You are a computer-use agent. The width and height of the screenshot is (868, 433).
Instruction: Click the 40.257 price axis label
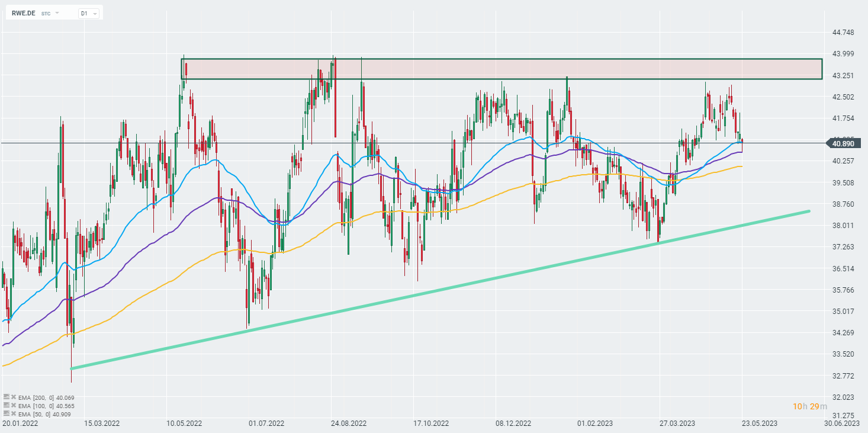point(843,161)
